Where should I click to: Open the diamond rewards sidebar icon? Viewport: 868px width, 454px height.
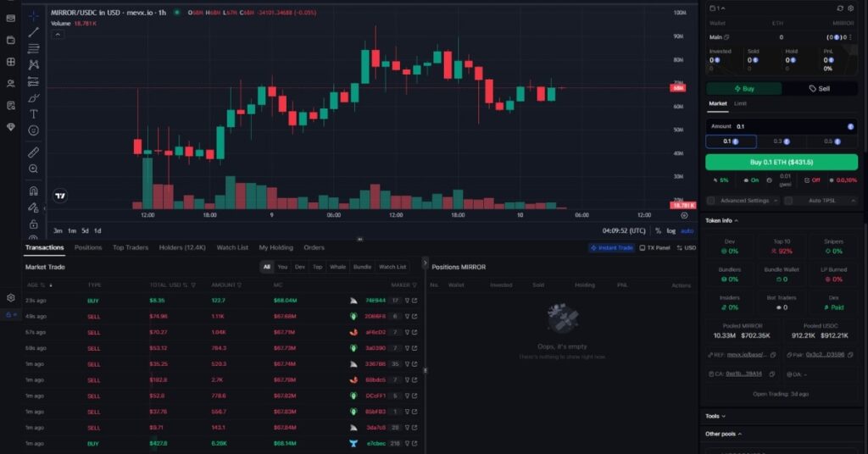[x=10, y=127]
